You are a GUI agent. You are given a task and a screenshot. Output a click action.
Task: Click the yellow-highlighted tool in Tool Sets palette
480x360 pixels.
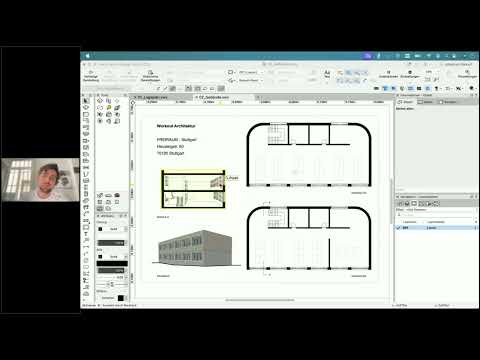point(109,107)
